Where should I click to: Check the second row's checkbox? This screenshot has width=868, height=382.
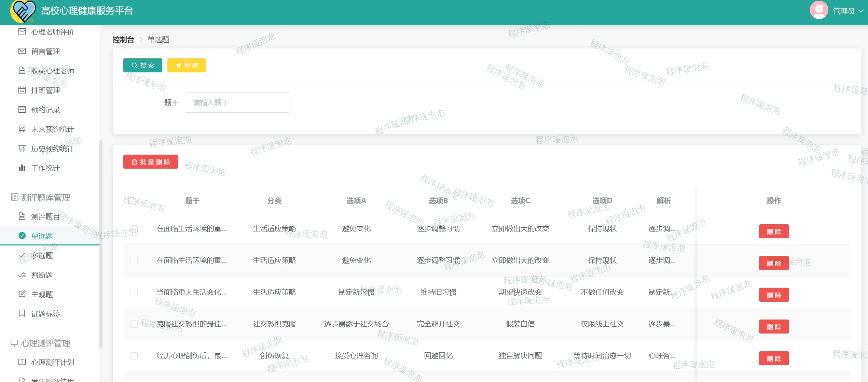click(x=134, y=261)
